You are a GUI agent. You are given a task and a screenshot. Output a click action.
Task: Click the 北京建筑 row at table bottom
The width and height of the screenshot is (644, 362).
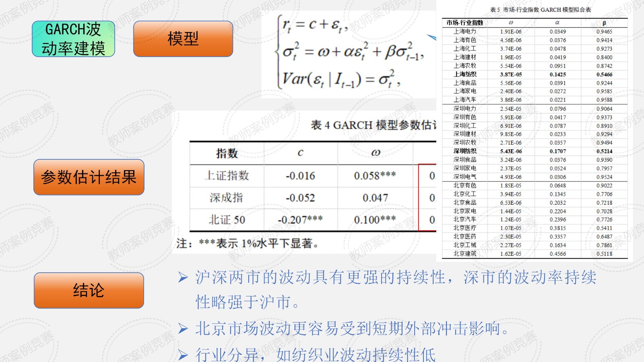point(465,254)
